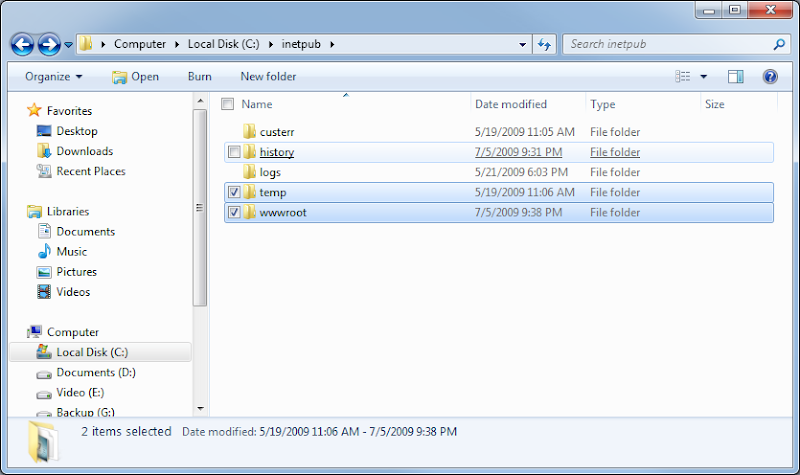Expand the arrow after Computer in breadcrumb
The height and width of the screenshot is (475, 800).
pyautogui.click(x=177, y=44)
